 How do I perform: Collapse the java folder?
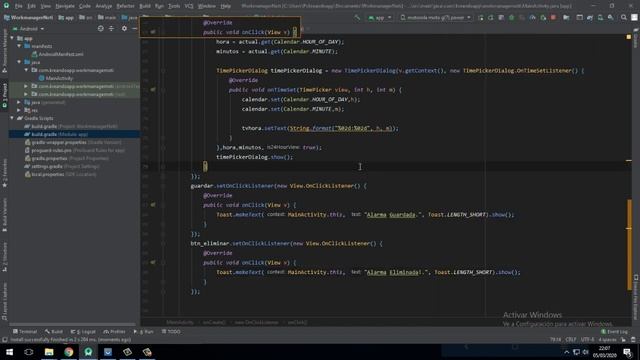[19, 62]
